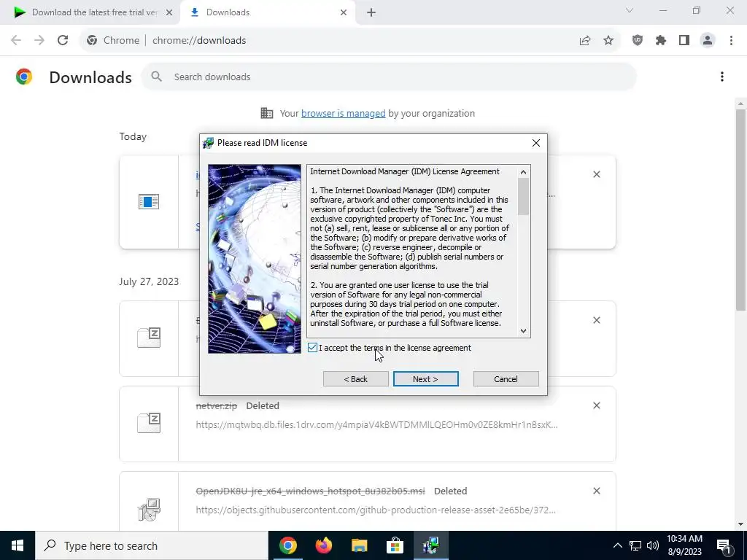Open the notification center icon
This screenshot has height=560, width=747.
[x=724, y=545]
